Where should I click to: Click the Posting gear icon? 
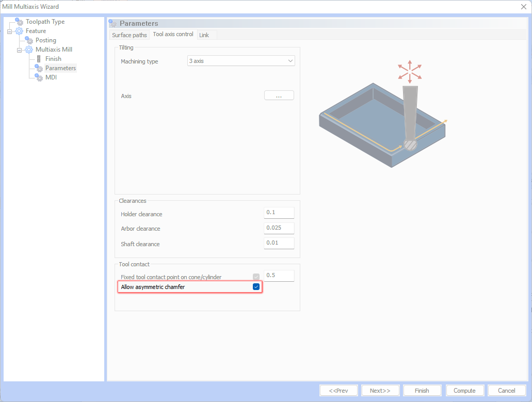point(29,40)
